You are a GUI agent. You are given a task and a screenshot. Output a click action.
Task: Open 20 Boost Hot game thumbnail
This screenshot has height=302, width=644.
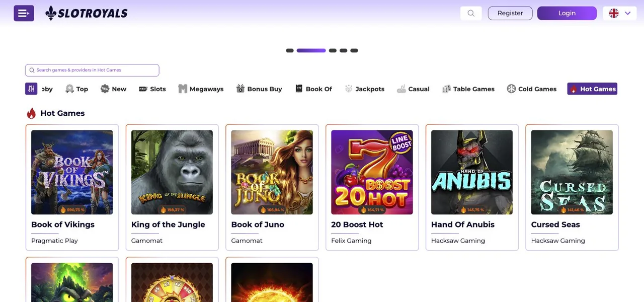372,172
